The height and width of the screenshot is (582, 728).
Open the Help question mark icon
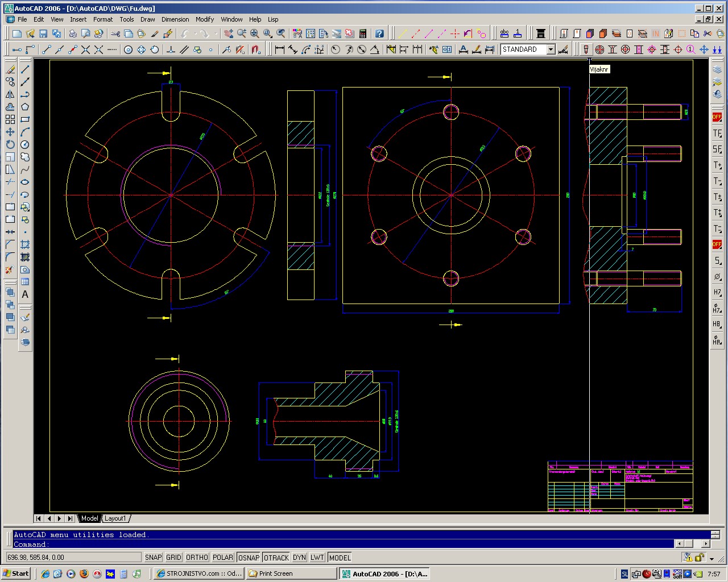tap(379, 34)
